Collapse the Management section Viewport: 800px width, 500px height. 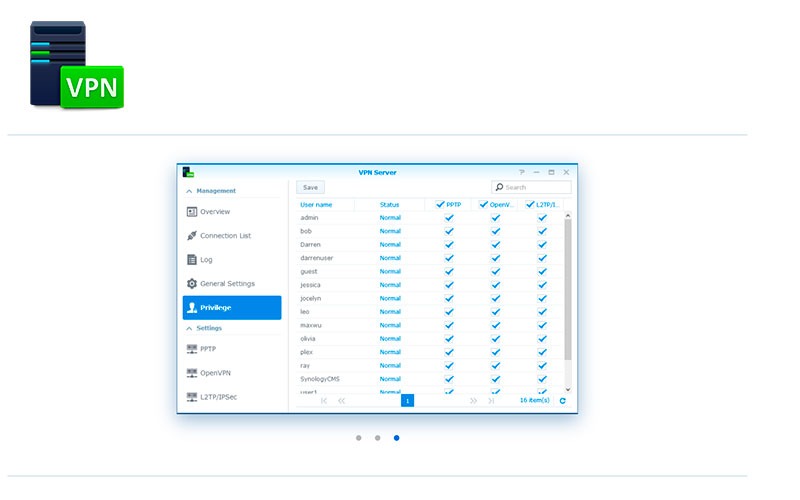pyautogui.click(x=189, y=191)
